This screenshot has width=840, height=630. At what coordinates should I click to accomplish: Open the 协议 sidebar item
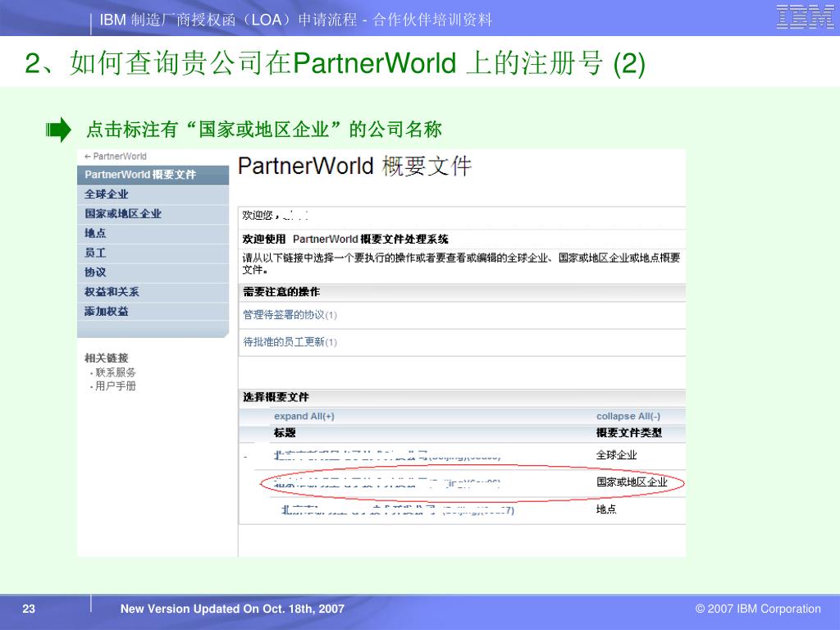point(95,272)
